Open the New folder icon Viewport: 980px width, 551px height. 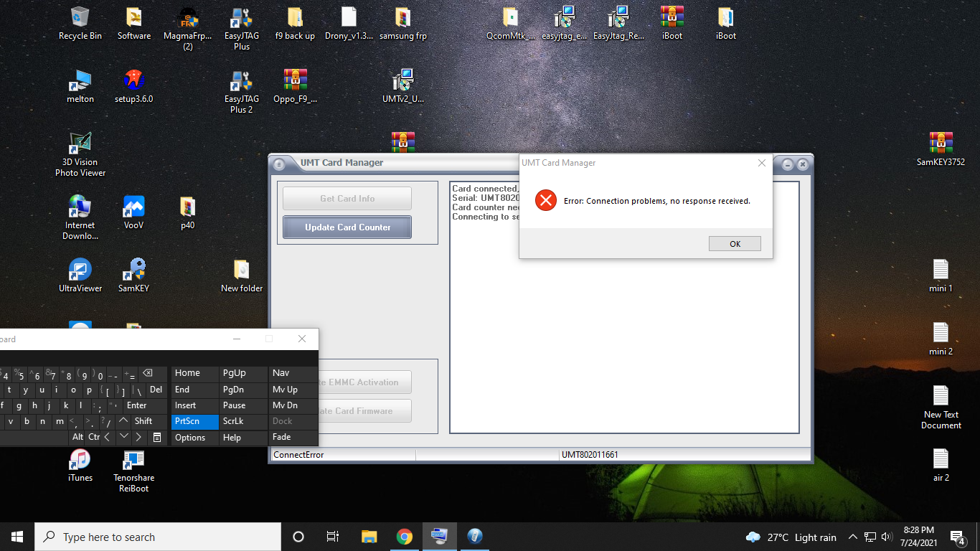pyautogui.click(x=242, y=275)
